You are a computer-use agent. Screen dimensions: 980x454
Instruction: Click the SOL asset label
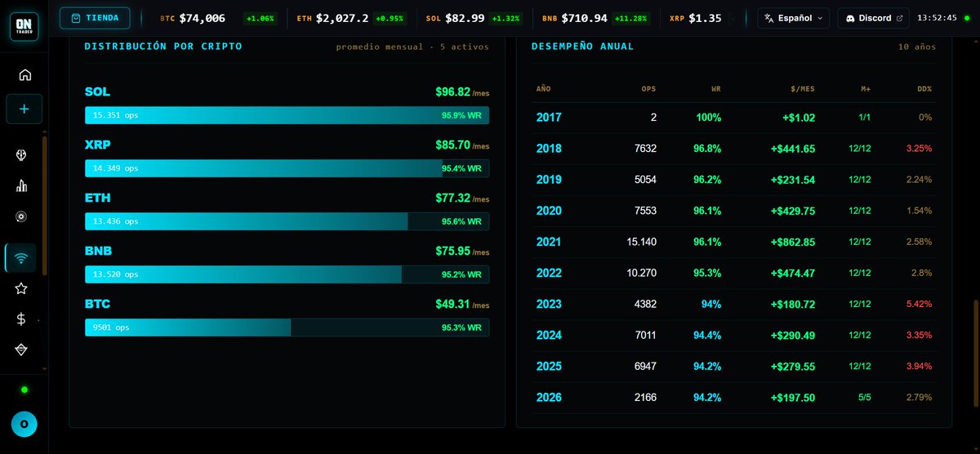pyautogui.click(x=97, y=91)
